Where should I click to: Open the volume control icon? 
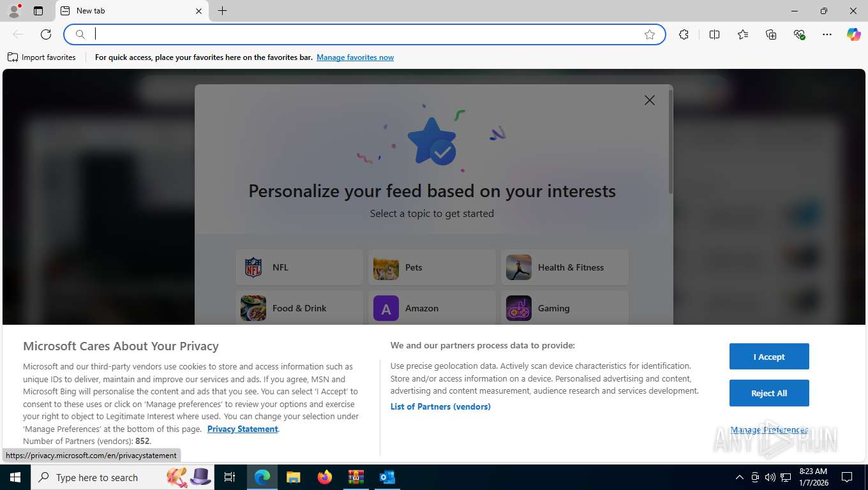[x=770, y=477]
